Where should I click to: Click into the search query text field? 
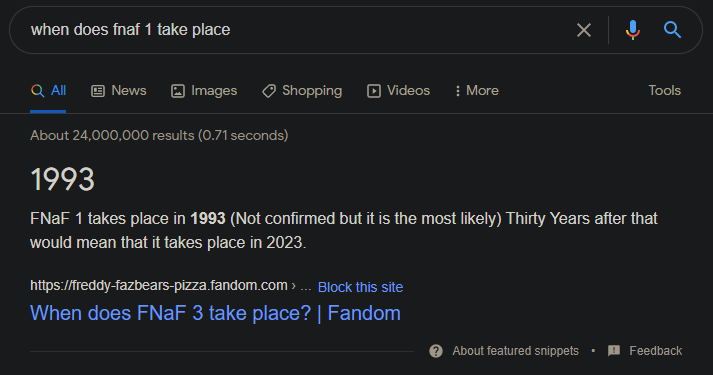296,30
